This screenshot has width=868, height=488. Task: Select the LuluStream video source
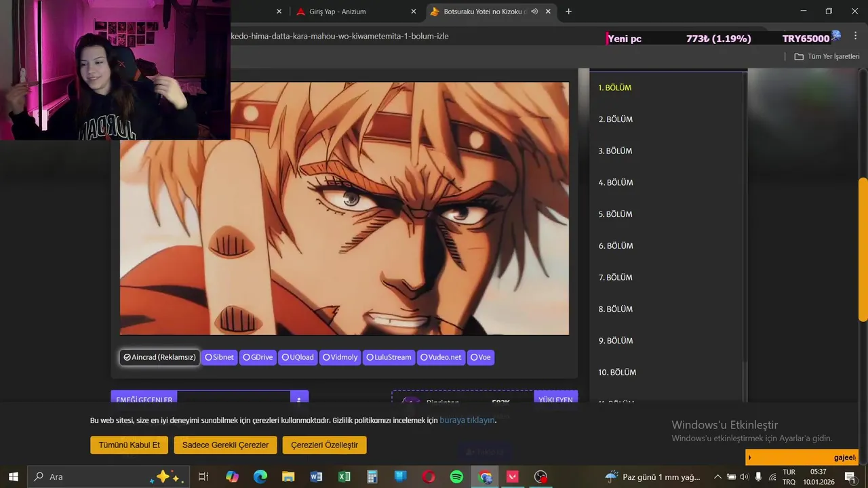click(389, 357)
